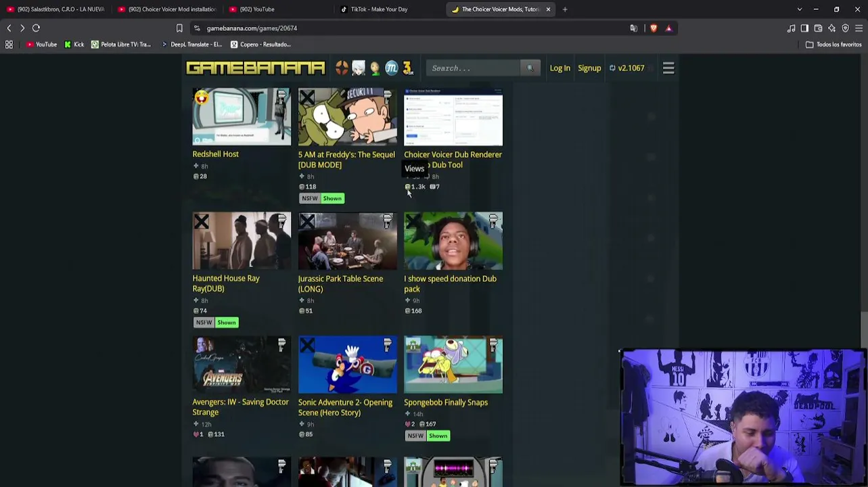This screenshot has height=487, width=868.
Task: Expand the tab list dropdown arrow
Action: point(800,9)
